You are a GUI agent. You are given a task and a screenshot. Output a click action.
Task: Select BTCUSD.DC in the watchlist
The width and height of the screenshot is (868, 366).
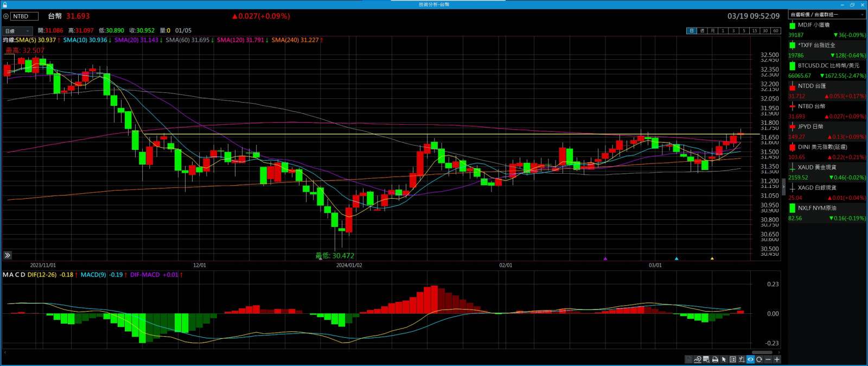(x=827, y=66)
